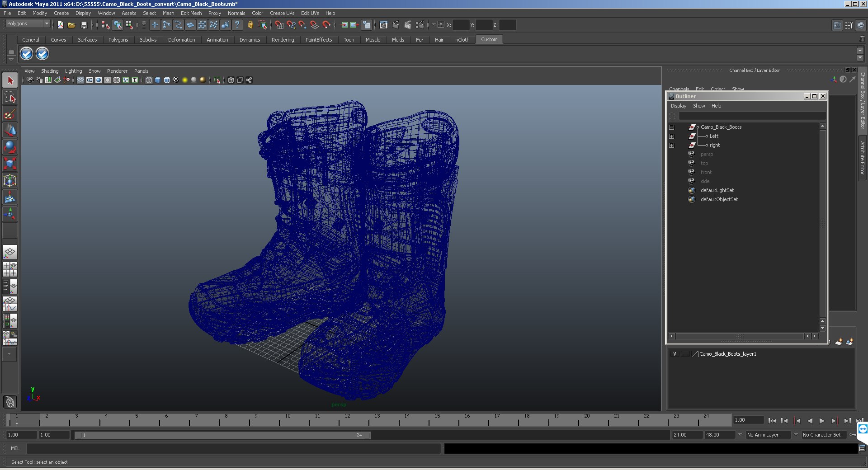Expand the right node in Outliner
This screenshot has height=470, width=868.
tap(671, 145)
